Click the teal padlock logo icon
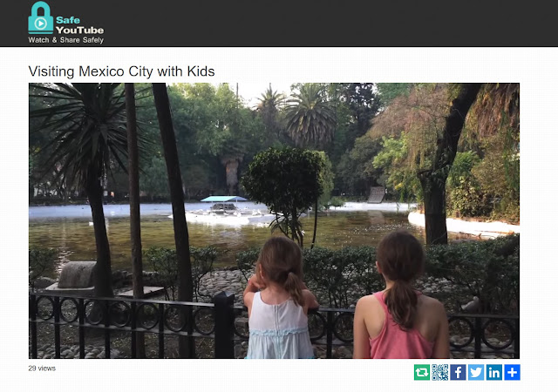The width and height of the screenshot is (558, 392). [x=41, y=17]
